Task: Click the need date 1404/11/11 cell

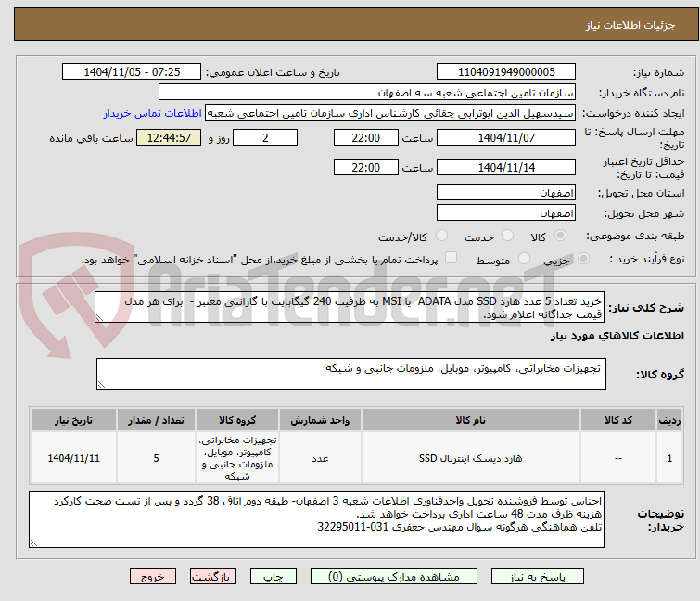Action: click(73, 458)
